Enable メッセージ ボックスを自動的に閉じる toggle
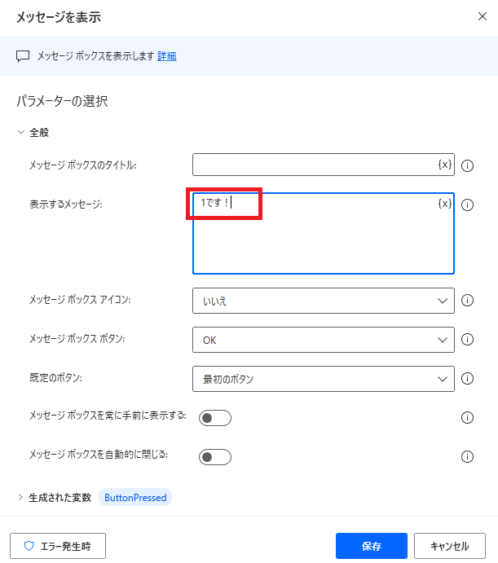498x563 pixels. pyautogui.click(x=215, y=457)
